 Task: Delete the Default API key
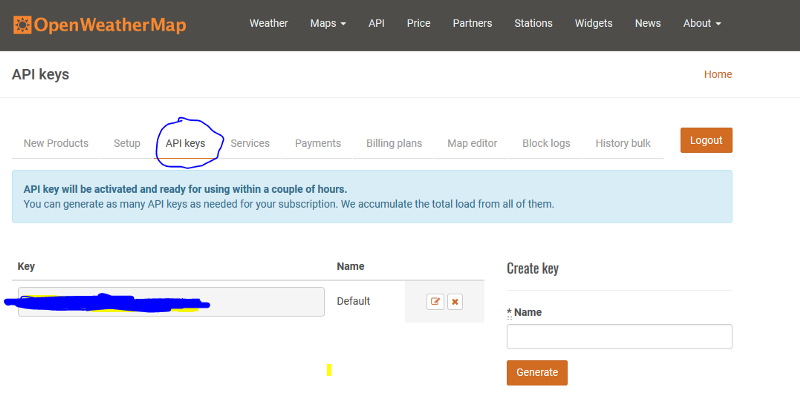(455, 302)
